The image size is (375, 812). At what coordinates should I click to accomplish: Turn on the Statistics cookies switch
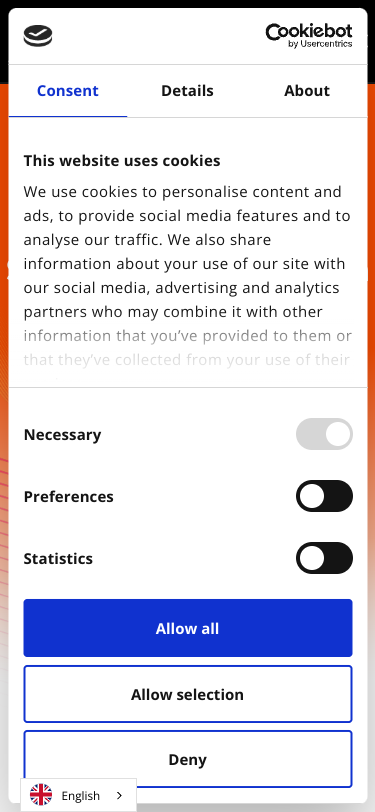click(324, 558)
